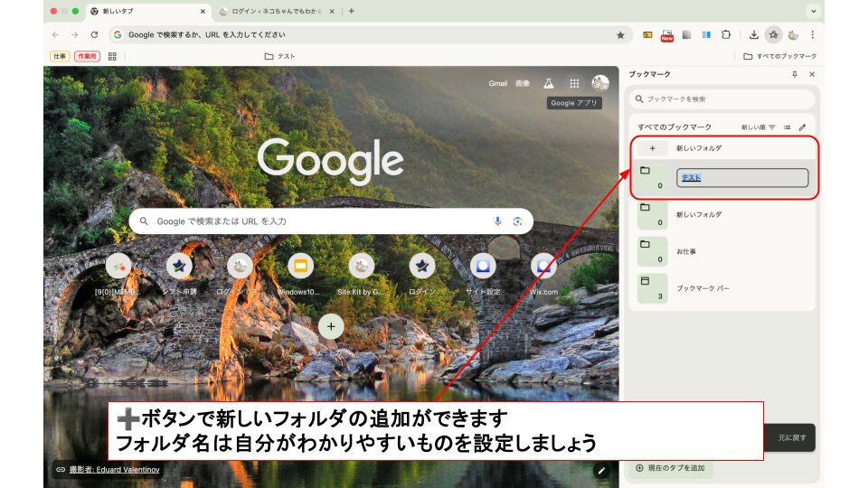Click the ブックマークを検索 search field
Viewport: 868px width, 488px height.
click(722, 99)
